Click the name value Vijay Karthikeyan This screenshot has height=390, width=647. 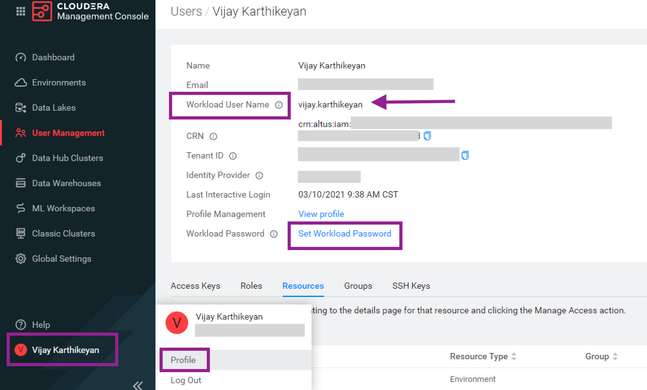(x=332, y=66)
